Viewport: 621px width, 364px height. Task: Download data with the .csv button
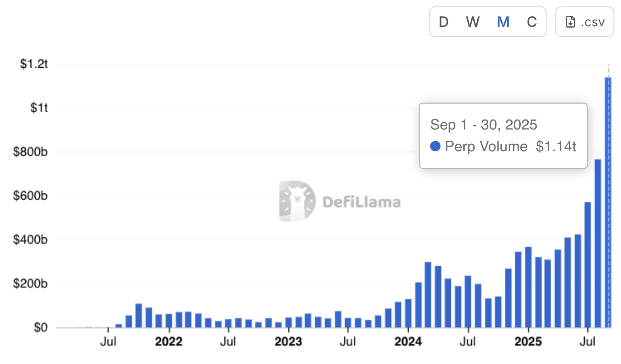pos(584,22)
